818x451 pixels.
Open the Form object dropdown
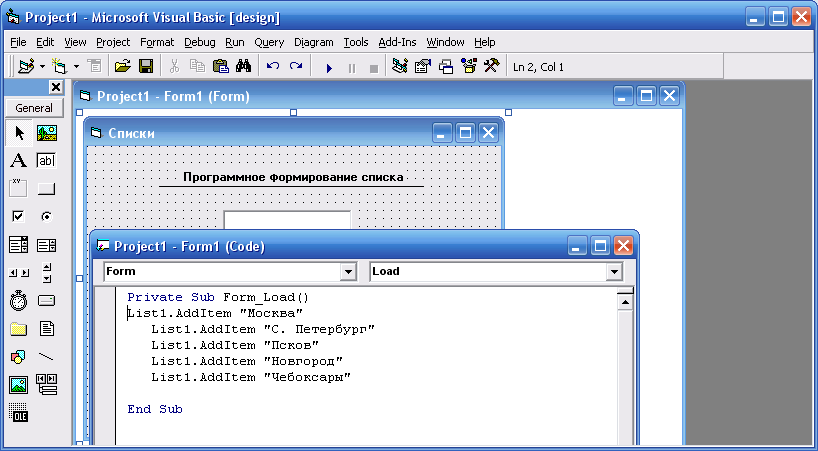[348, 272]
